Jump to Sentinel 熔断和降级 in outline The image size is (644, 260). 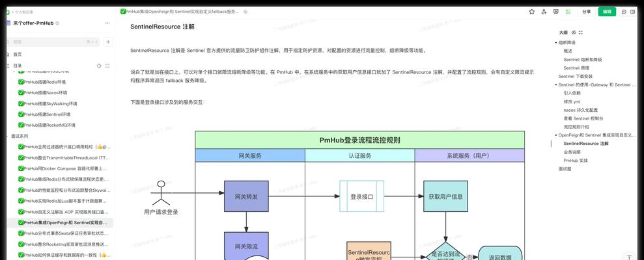coord(582,59)
